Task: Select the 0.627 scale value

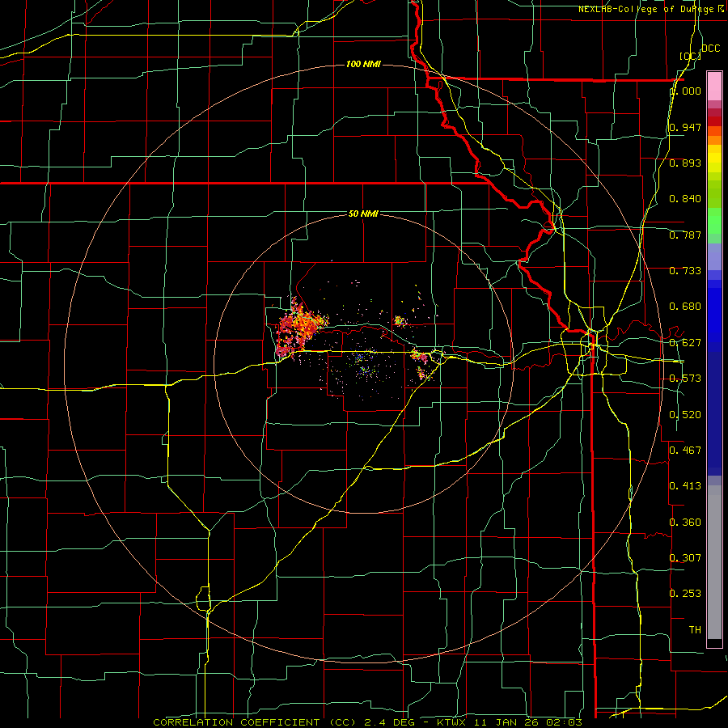Action: point(685,343)
